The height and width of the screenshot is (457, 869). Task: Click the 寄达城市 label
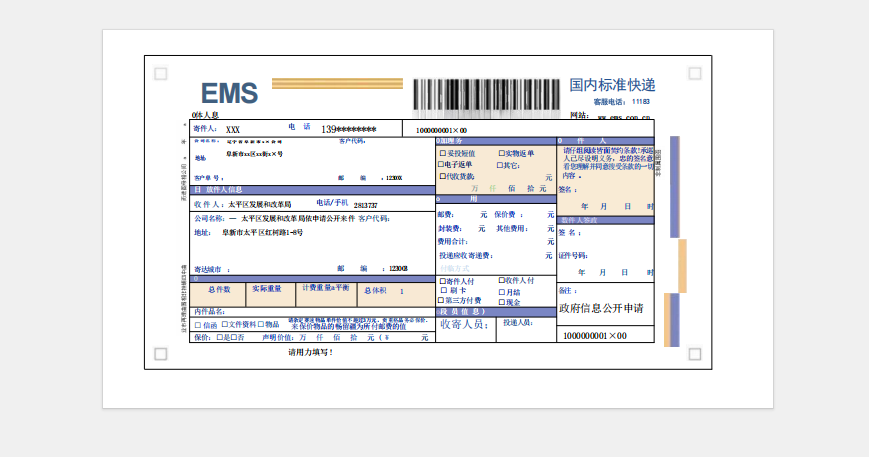click(x=212, y=270)
